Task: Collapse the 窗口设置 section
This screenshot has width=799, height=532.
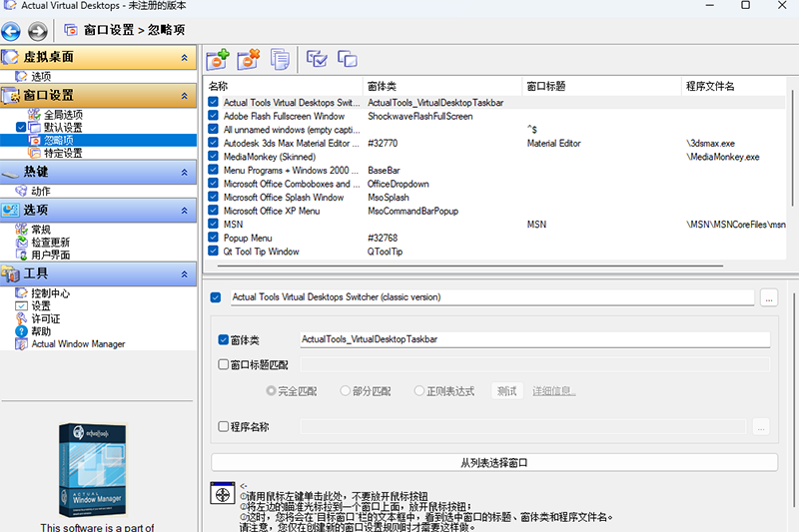Action: 185,96
